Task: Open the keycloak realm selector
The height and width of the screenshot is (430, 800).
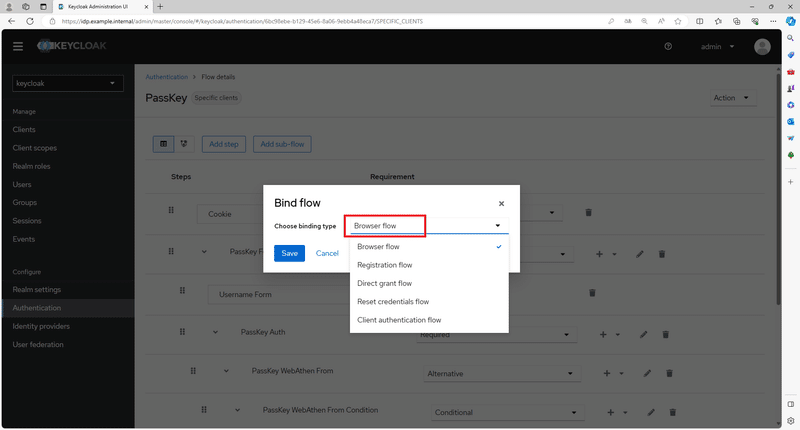Action: click(x=67, y=83)
